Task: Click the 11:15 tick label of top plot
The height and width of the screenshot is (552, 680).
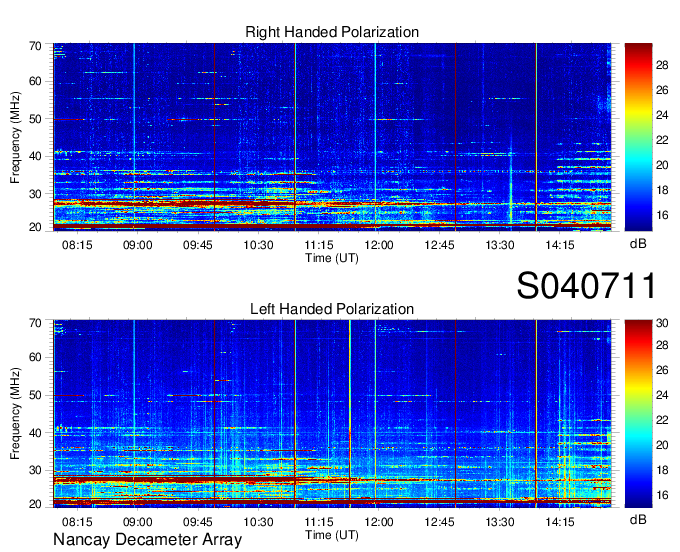Action: tap(319, 245)
